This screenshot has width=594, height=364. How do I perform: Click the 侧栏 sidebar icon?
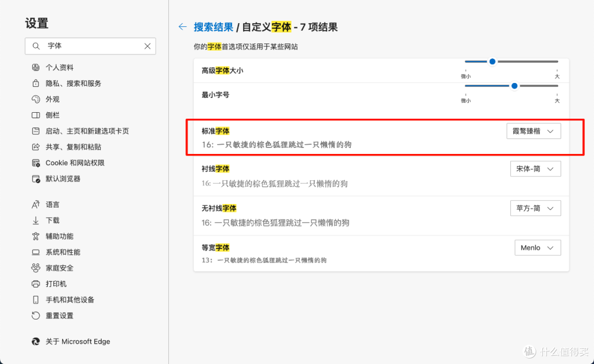[36, 115]
